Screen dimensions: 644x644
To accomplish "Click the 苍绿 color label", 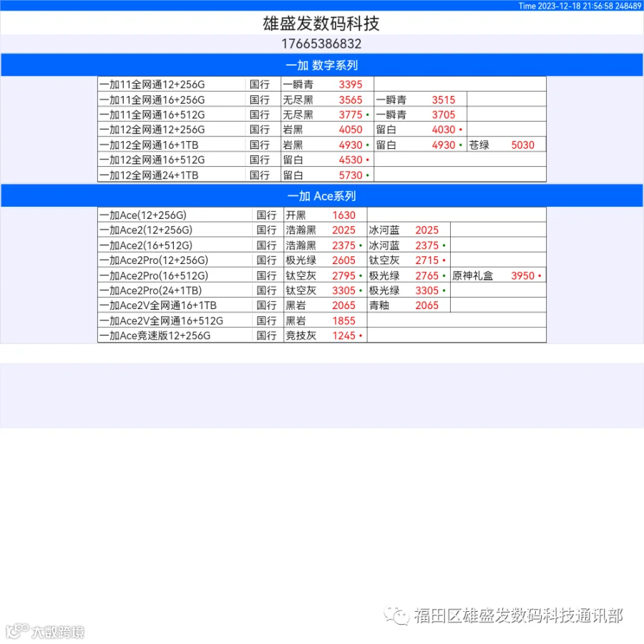I will coord(479,145).
